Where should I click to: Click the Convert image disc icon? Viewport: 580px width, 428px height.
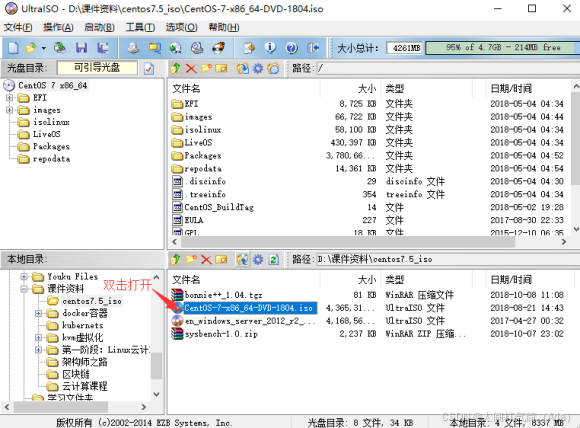point(176,48)
